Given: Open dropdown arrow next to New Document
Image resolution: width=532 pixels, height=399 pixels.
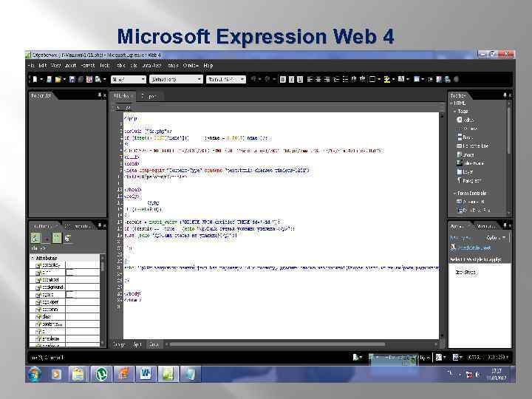Looking at the screenshot, I should 41,79.
